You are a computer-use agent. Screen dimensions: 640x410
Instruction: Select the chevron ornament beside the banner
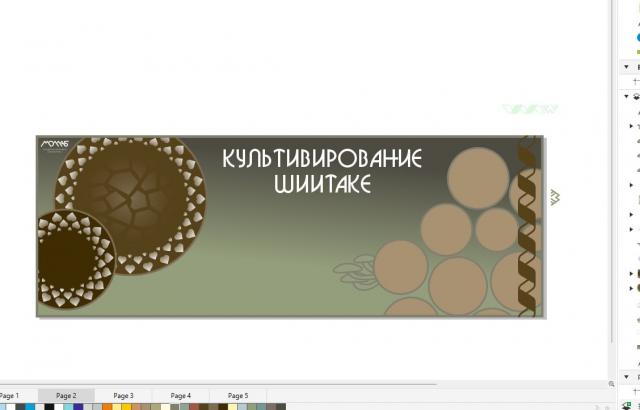[554, 197]
